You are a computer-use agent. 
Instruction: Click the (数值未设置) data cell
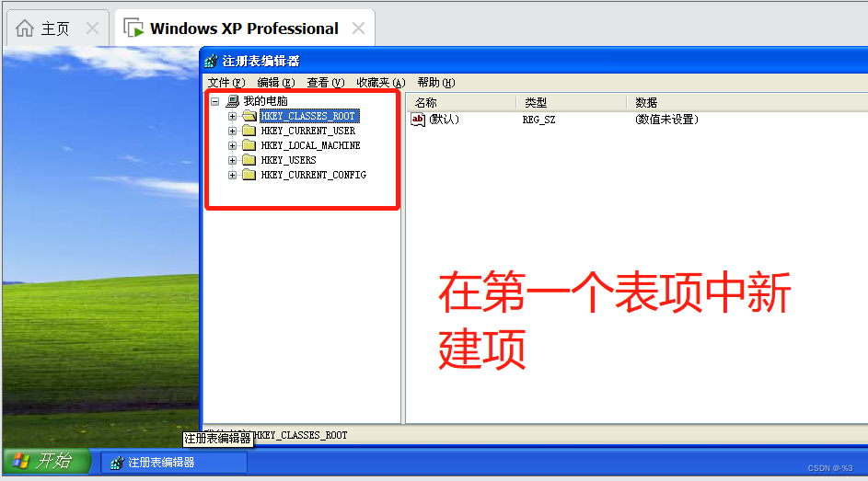point(666,119)
